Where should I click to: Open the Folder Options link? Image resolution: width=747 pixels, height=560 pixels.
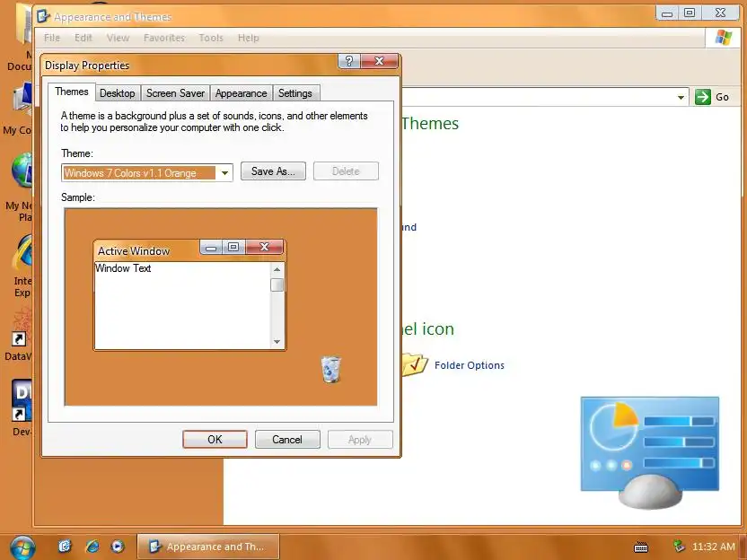click(470, 365)
